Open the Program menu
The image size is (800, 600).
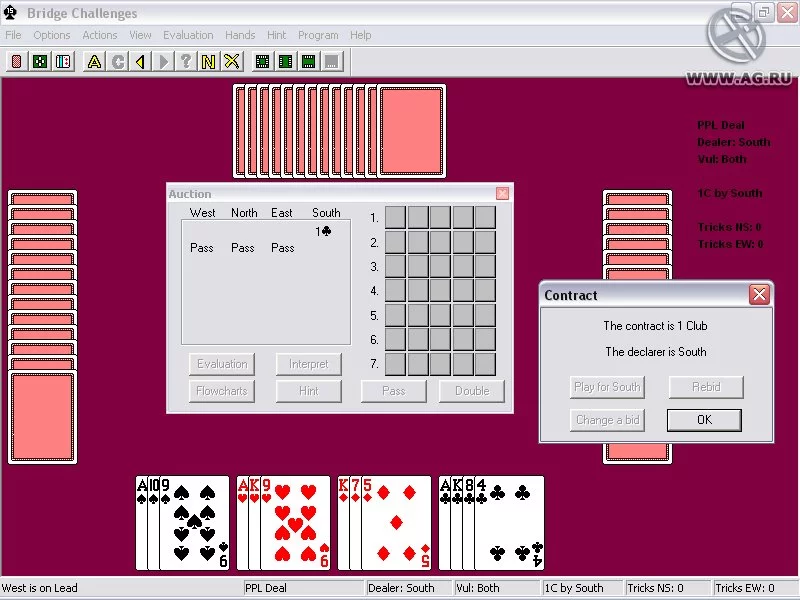(318, 35)
